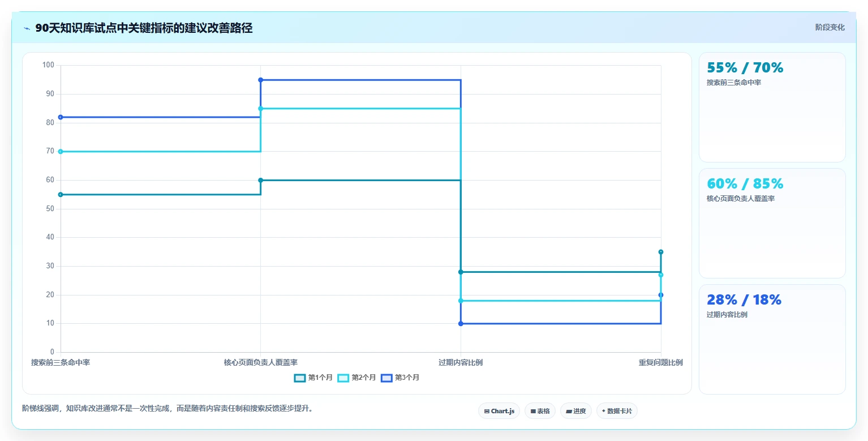Toggle the 第2个月 legend series
The height and width of the screenshot is (441, 868).
(356, 378)
